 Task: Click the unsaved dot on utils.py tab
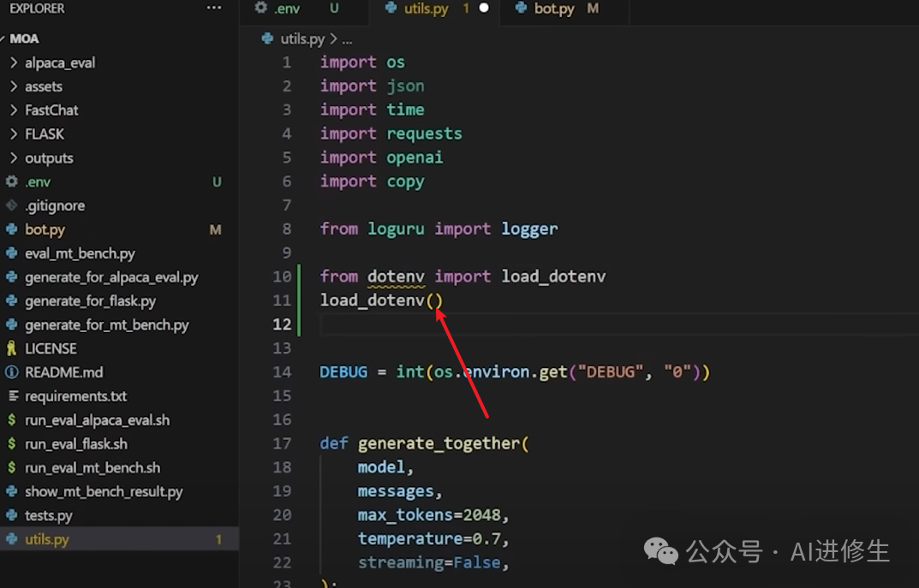pos(484,9)
